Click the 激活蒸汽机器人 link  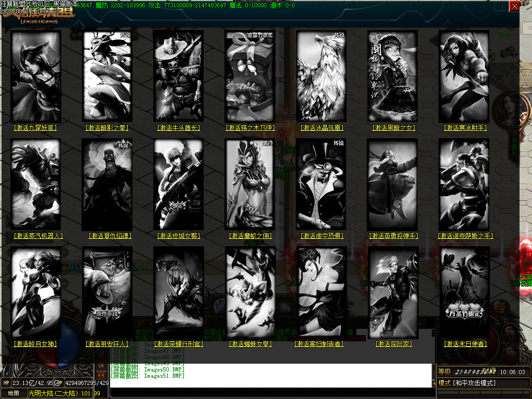[x=38, y=236]
